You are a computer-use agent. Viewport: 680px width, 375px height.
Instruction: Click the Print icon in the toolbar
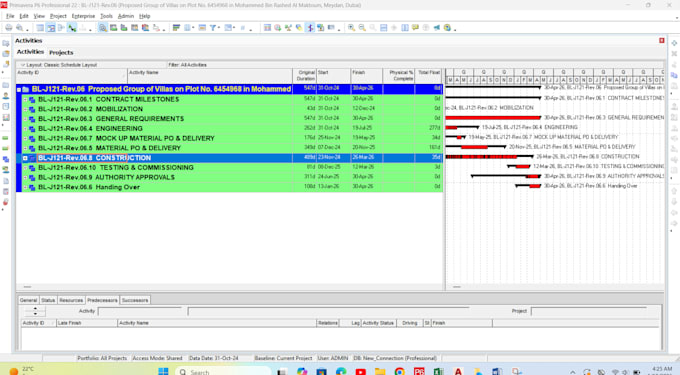pos(9,28)
